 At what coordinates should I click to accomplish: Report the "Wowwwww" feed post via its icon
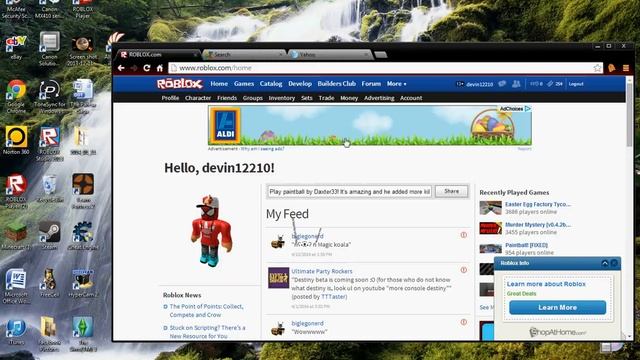pos(464,322)
